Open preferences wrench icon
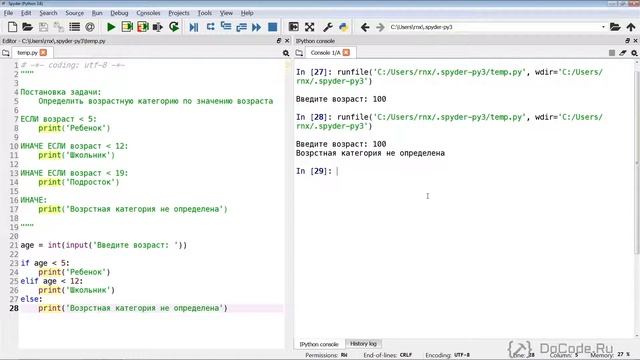 pos(327,27)
